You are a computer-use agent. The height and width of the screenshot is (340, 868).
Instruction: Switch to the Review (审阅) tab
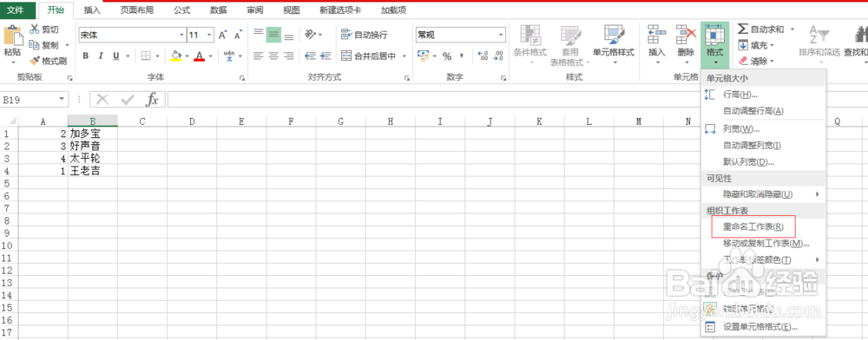tap(255, 10)
